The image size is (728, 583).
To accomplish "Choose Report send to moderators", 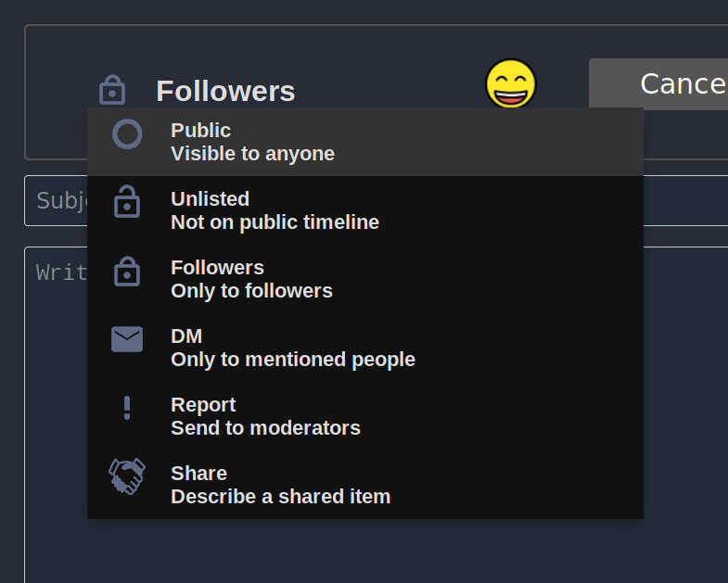I will pos(364,416).
